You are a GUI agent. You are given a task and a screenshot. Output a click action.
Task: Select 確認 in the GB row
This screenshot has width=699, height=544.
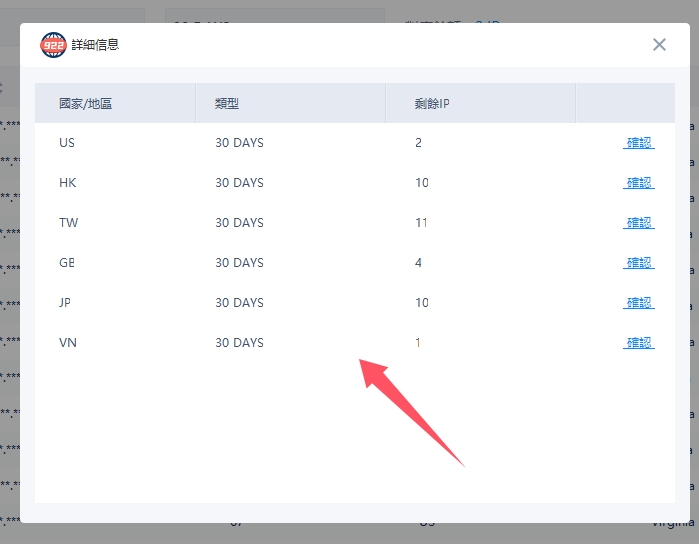pyautogui.click(x=639, y=263)
